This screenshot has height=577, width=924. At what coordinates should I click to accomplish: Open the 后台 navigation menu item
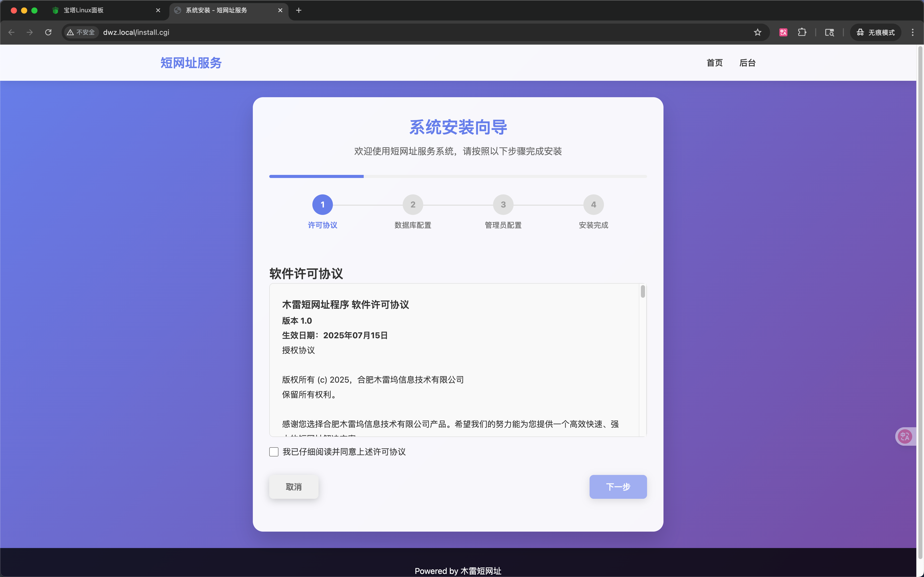747,63
